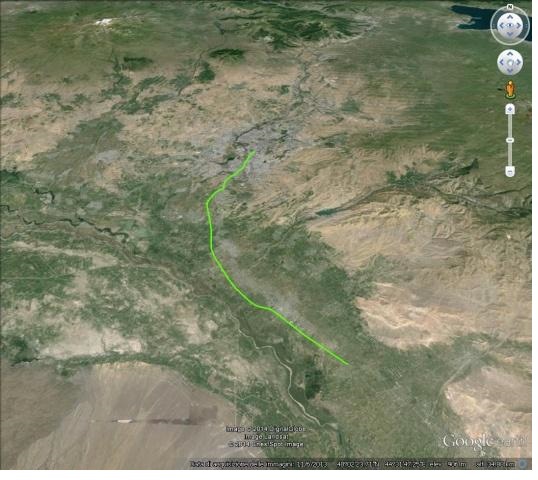Click the eye icon in Look joystick
Image resolution: width=538 pixels, height=480 pixels.
pyautogui.click(x=510, y=25)
